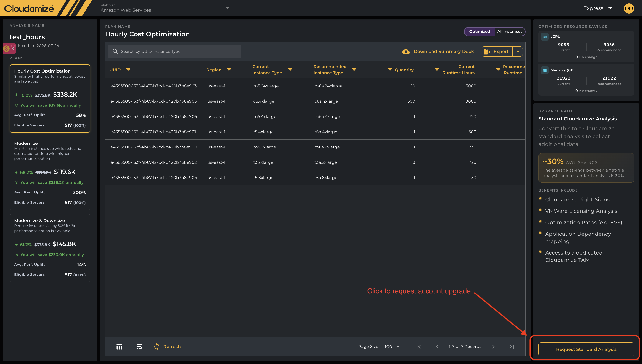The width and height of the screenshot is (642, 364).
Task: Select the Modernize & Downsize plan
Action: (50, 248)
